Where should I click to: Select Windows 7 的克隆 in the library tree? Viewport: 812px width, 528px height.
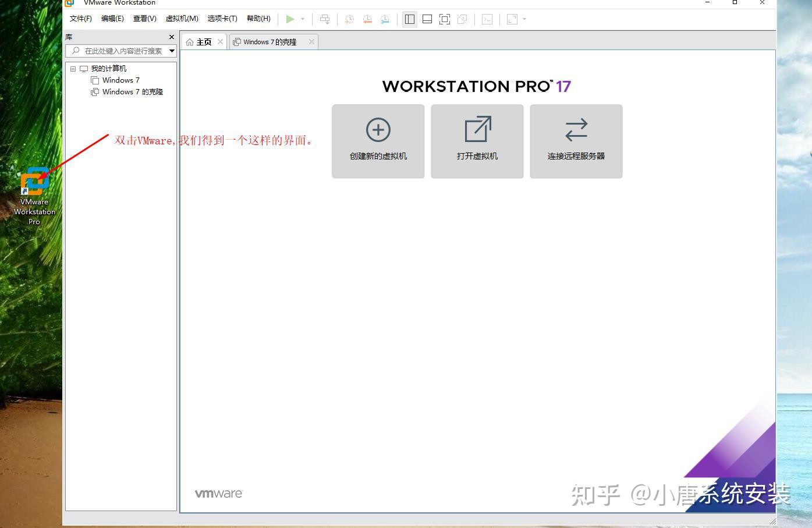click(133, 92)
